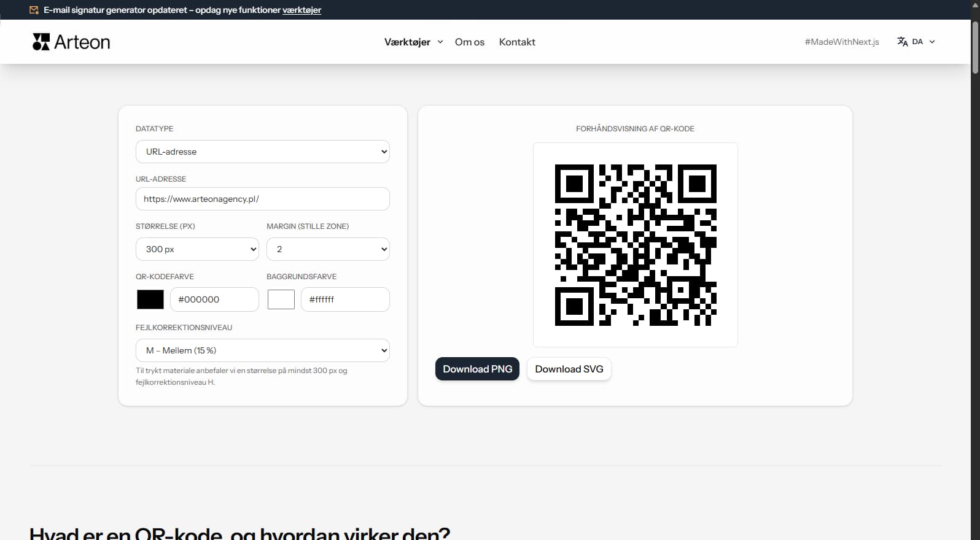Click the URL-adresse input field
The image size is (980, 540).
pyautogui.click(x=263, y=199)
